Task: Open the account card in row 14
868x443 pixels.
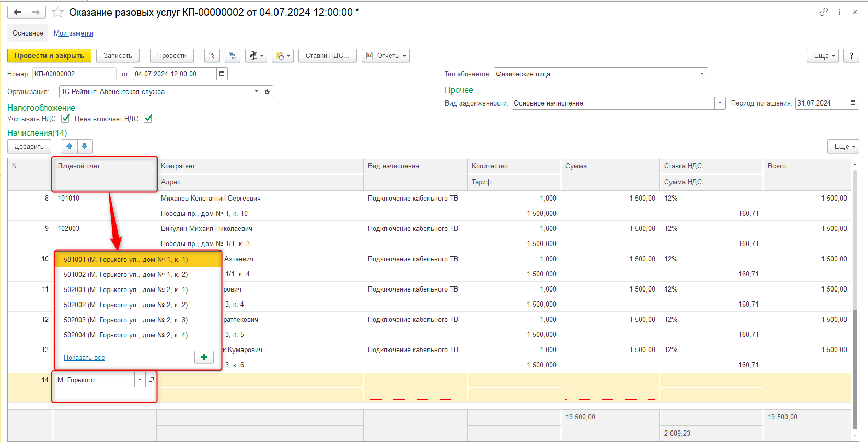Action: pyautogui.click(x=151, y=380)
